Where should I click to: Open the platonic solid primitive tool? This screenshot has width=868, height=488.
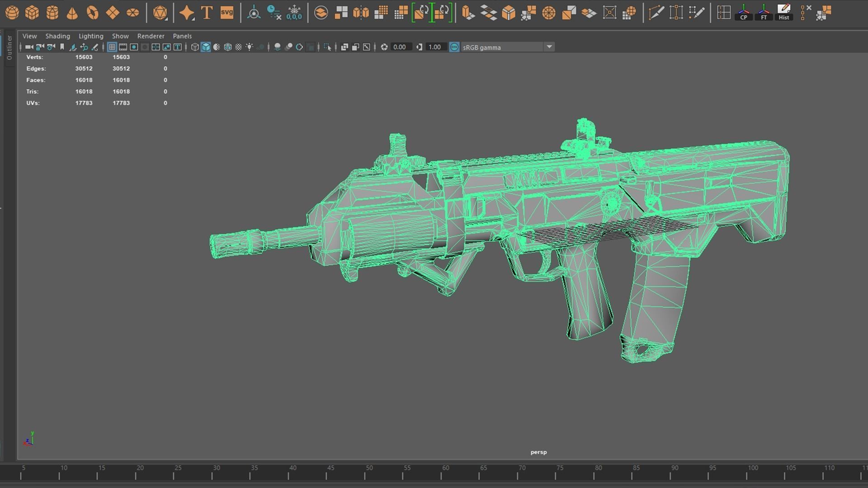[x=160, y=13]
